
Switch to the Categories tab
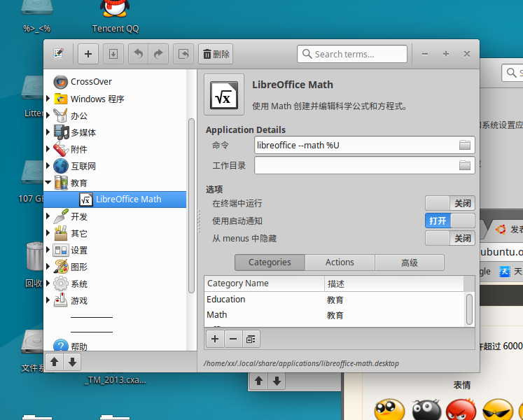tap(270, 262)
